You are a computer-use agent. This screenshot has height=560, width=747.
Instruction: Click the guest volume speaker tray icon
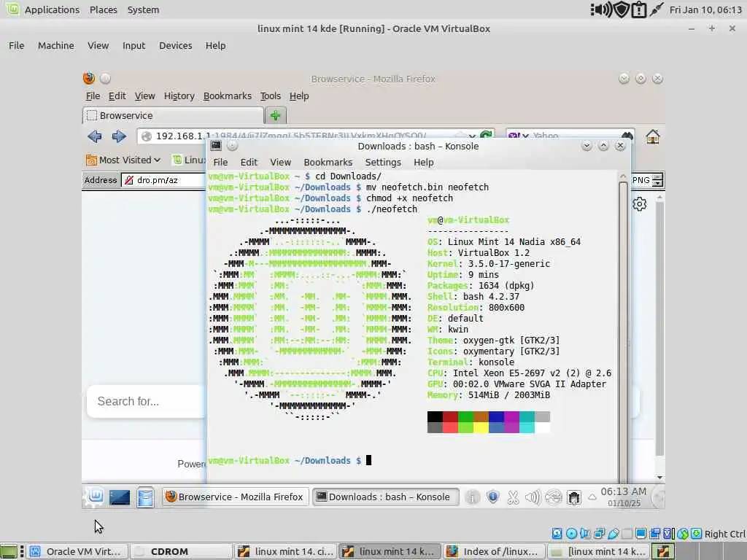(533, 497)
